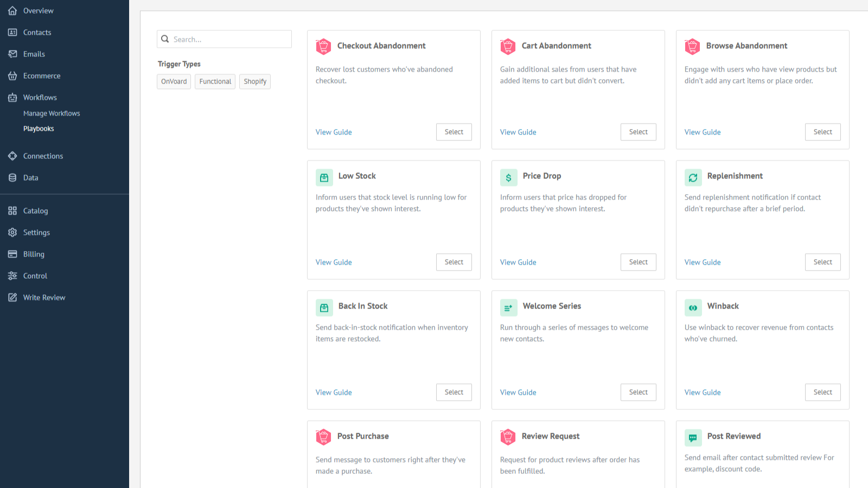
Task: Select the Replenishment playbook
Action: click(x=823, y=262)
